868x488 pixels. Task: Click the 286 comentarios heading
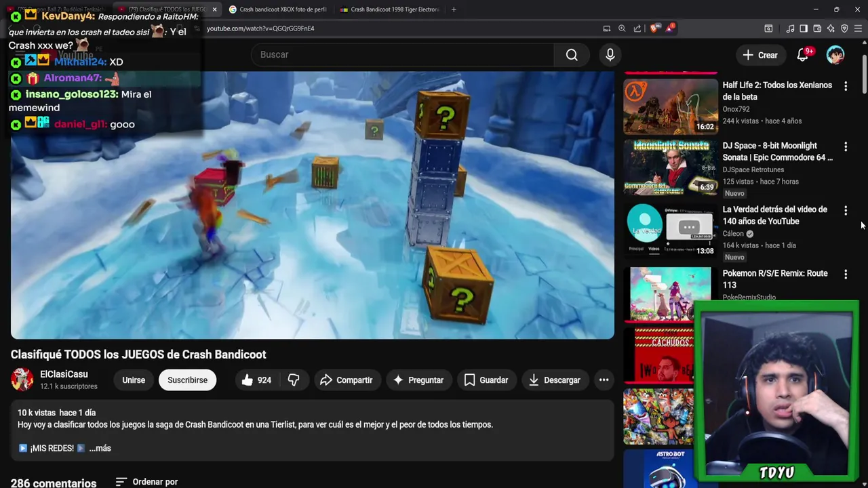pyautogui.click(x=54, y=483)
